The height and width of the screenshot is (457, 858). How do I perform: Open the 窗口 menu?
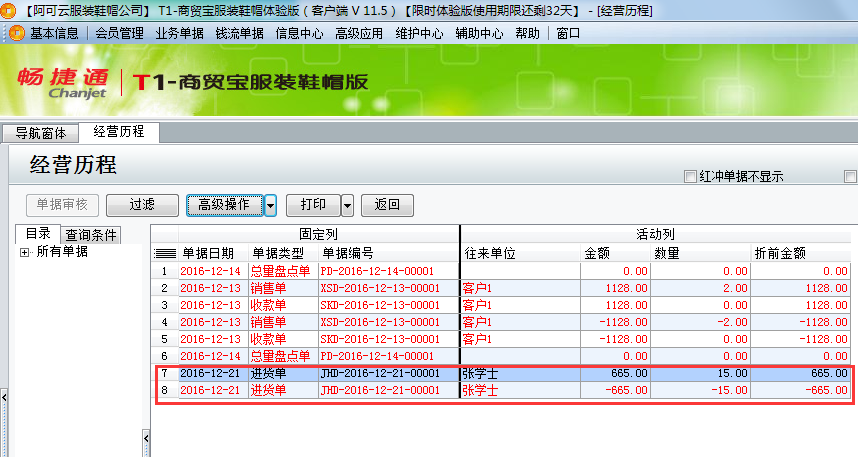click(x=568, y=33)
